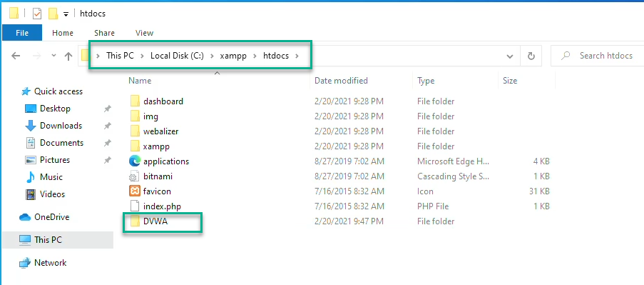
Task: Go back using the Back arrow
Action: pos(16,56)
